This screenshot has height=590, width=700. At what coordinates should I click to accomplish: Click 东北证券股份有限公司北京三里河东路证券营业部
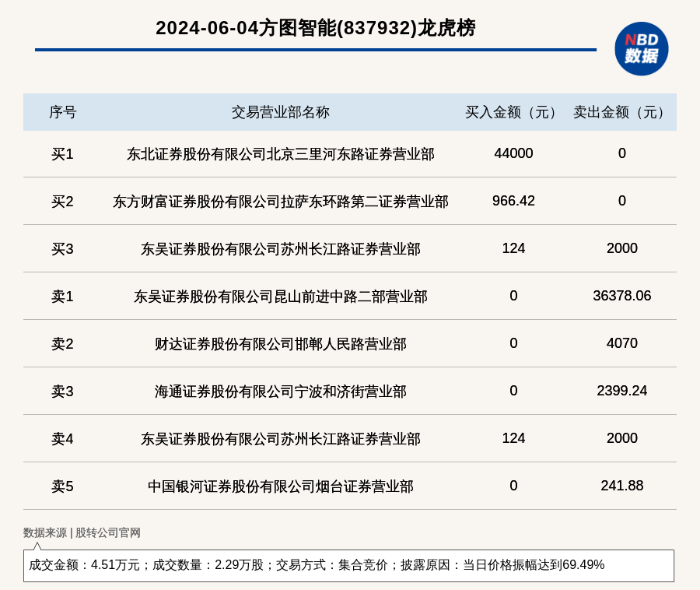[x=280, y=154]
